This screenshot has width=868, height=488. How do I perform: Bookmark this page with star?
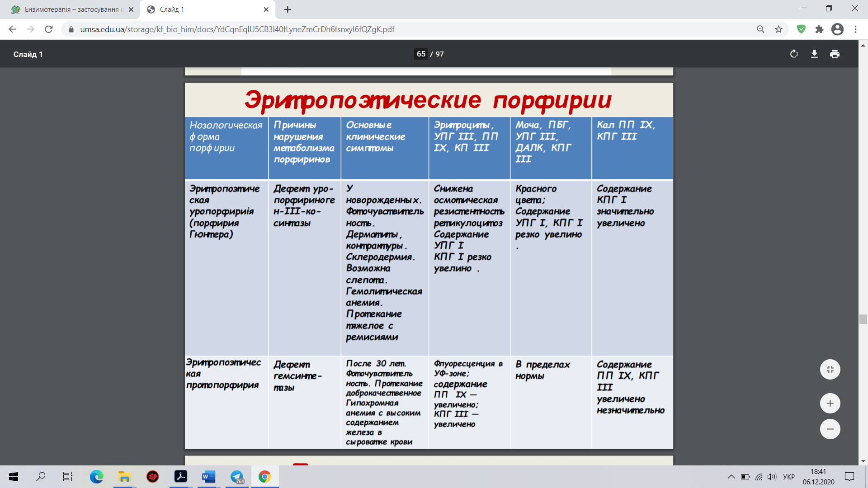click(778, 29)
